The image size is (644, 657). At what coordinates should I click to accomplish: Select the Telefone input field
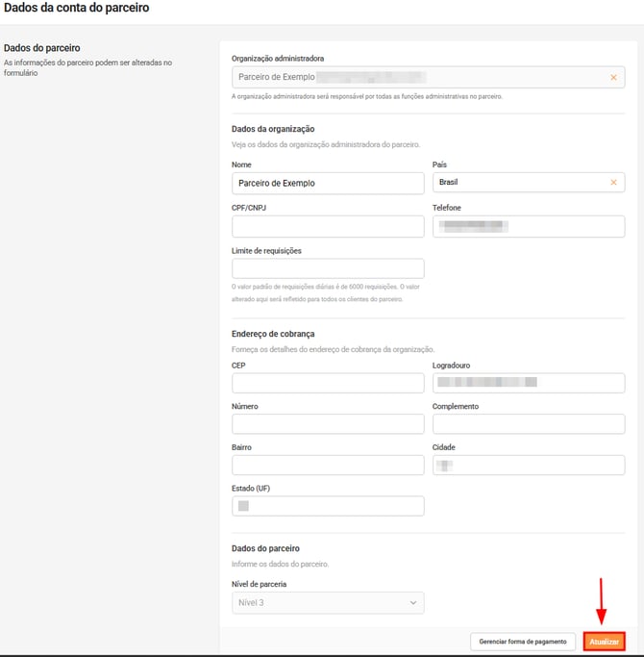click(x=528, y=226)
